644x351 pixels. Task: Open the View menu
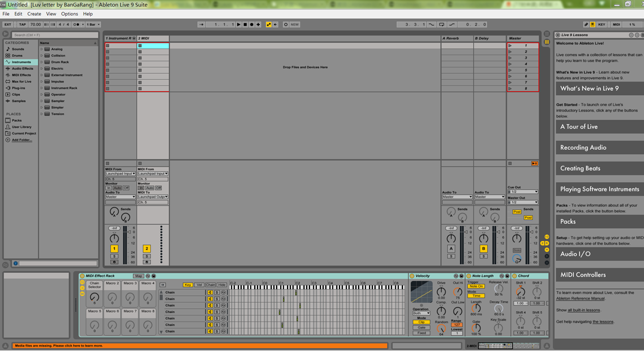point(51,14)
